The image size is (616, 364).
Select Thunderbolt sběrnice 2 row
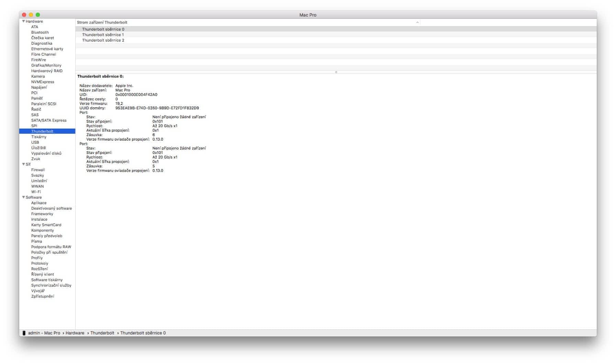click(336, 40)
